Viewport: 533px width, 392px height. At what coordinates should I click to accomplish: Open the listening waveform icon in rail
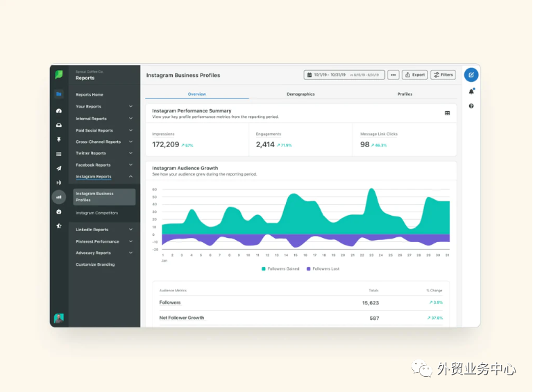click(59, 182)
